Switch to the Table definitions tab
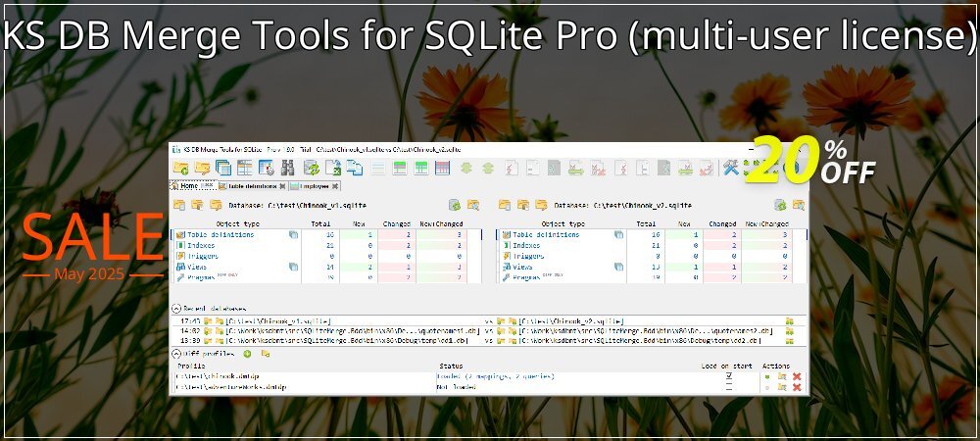The height and width of the screenshot is (441, 980). [x=251, y=186]
